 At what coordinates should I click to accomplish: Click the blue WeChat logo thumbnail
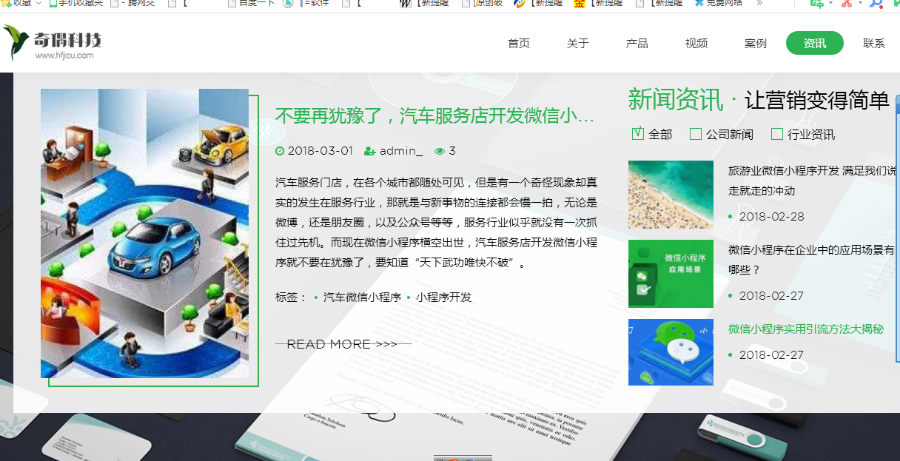(x=670, y=352)
